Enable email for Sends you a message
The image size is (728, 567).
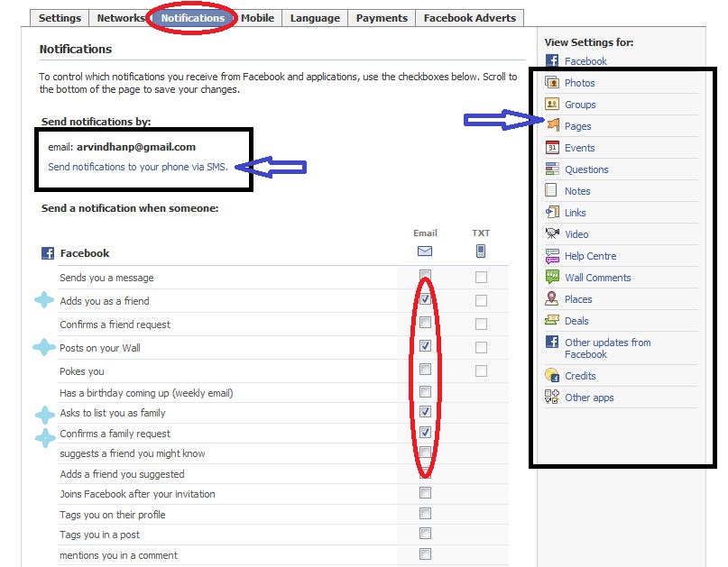pos(425,275)
